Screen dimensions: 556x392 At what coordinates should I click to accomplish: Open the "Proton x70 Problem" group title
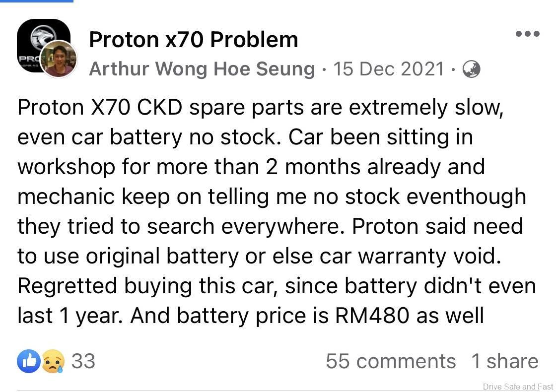[x=193, y=39]
